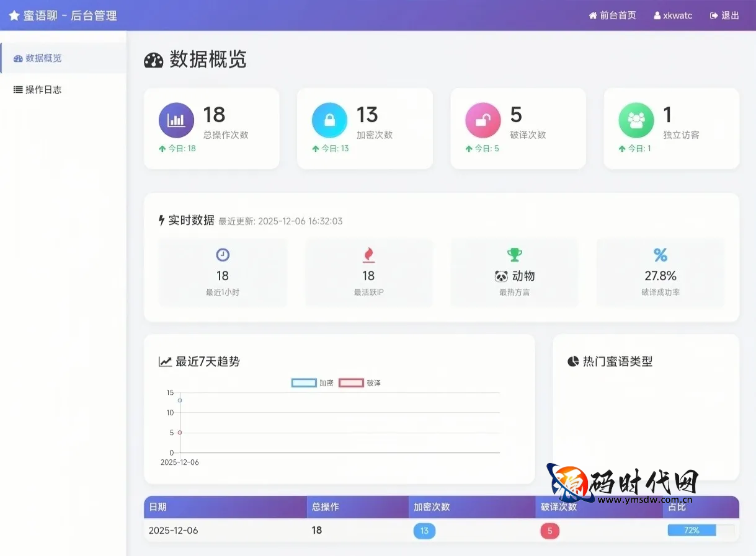This screenshot has width=756, height=556.
Task: Click the pink unlock icon for 破译次数
Action: coord(483,120)
